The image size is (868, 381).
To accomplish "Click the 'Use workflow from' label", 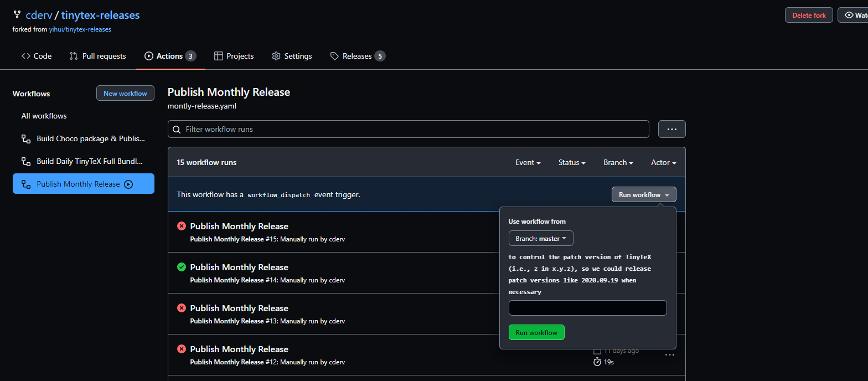I will click(x=537, y=222).
